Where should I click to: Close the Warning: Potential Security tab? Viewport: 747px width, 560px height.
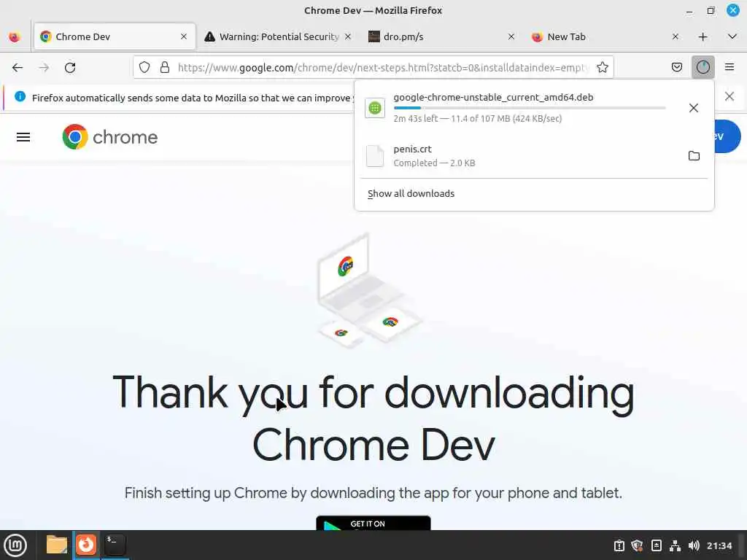click(x=348, y=36)
